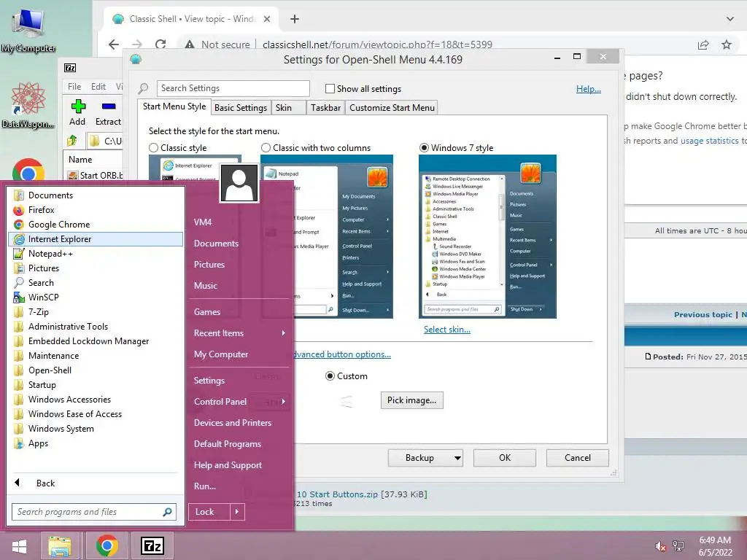Open the Customize Start Menu tab
Image resolution: width=747 pixels, height=560 pixels.
392,108
